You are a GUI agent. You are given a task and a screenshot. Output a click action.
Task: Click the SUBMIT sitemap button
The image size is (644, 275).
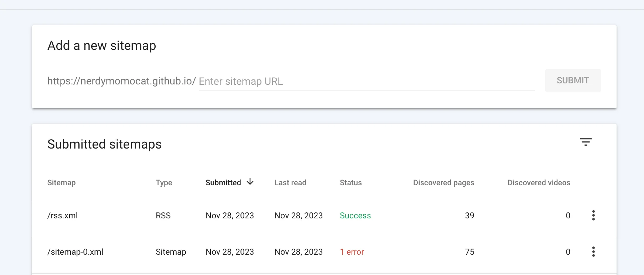[x=573, y=81]
